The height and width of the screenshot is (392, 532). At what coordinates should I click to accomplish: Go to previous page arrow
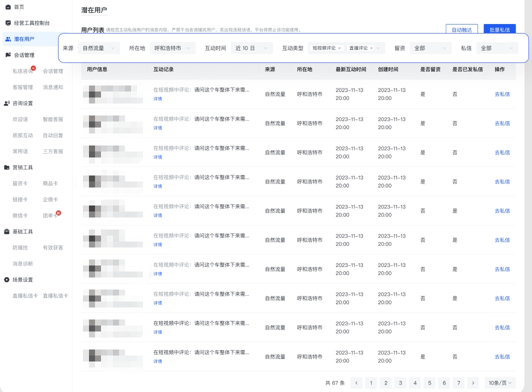coord(356,383)
